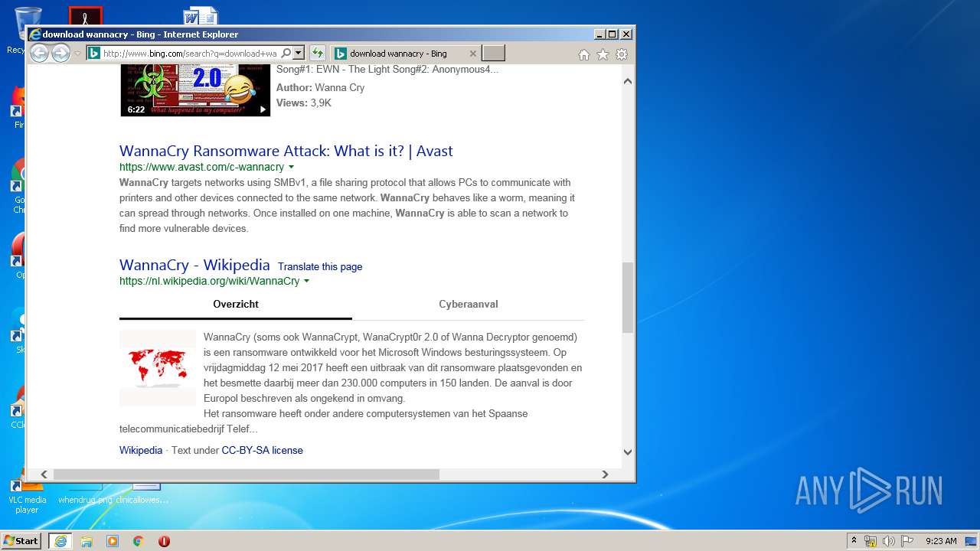Click the Internet Explorer taskbar button
This screenshot has height=551, width=980.
[60, 541]
